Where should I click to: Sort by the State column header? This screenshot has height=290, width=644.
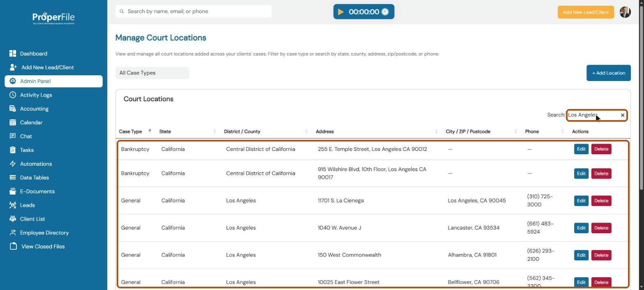tap(187, 132)
